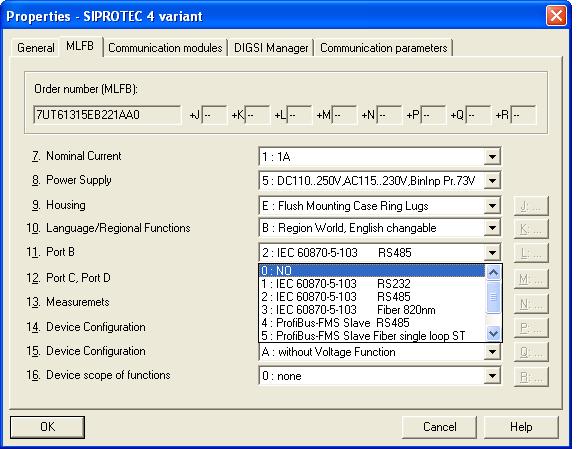This screenshot has width=579, height=449.
Task: Close the Properties dialog window
Action: 556,16
